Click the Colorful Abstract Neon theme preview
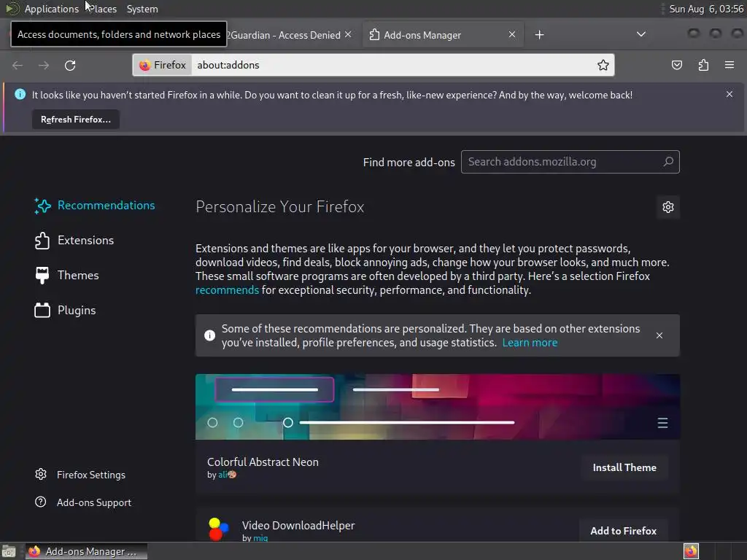 tap(438, 407)
